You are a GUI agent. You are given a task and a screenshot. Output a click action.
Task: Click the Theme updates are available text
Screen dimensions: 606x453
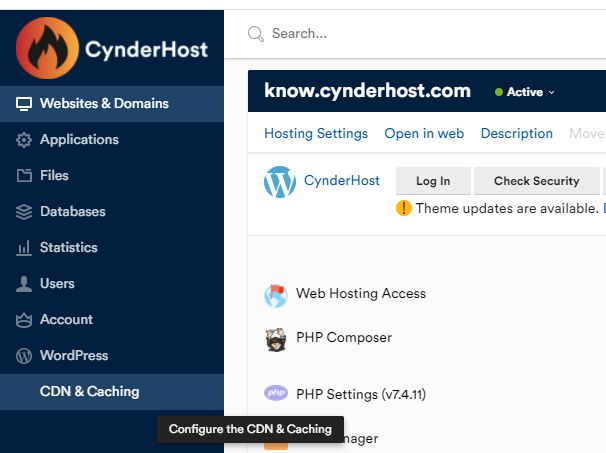point(507,208)
